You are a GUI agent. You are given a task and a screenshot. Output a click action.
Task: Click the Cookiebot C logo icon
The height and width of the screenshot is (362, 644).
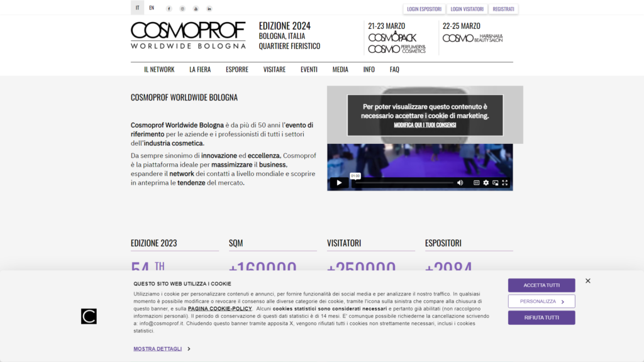click(x=89, y=317)
